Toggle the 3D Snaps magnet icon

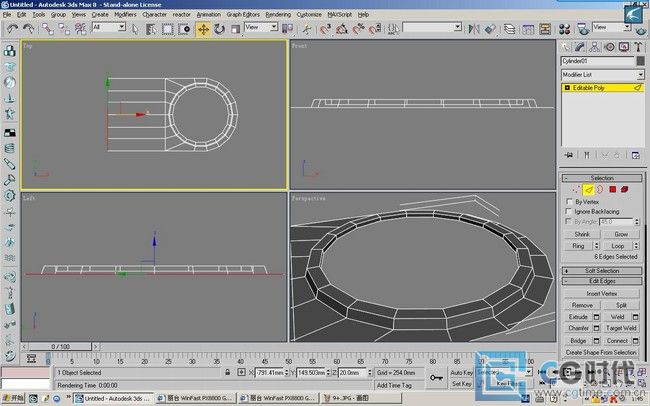coord(325,29)
